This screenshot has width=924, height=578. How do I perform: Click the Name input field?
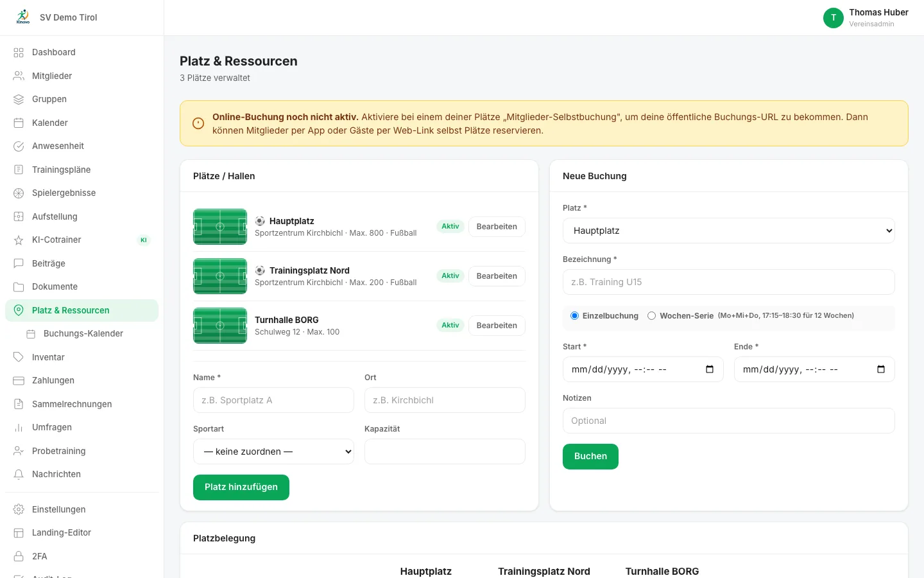[273, 400]
